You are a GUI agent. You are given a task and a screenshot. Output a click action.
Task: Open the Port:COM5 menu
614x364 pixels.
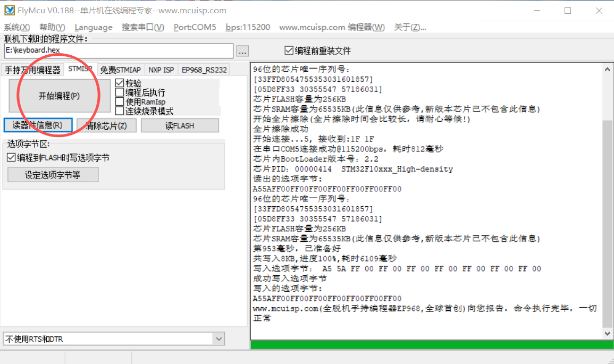tap(195, 27)
